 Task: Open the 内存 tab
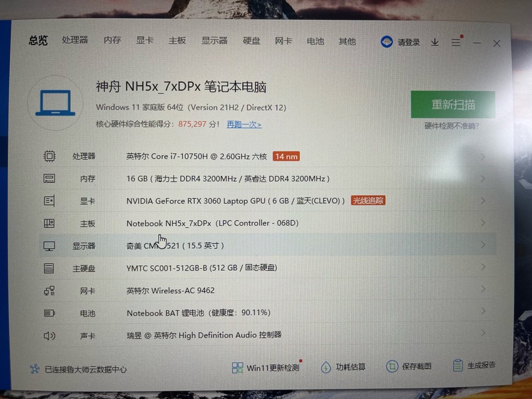click(112, 41)
